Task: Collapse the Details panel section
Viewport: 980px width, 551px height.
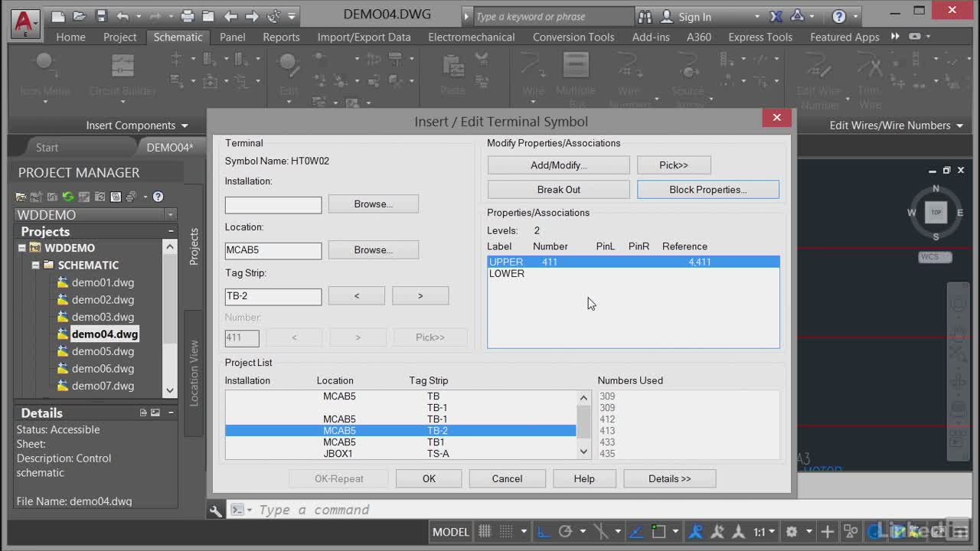Action: pos(171,412)
